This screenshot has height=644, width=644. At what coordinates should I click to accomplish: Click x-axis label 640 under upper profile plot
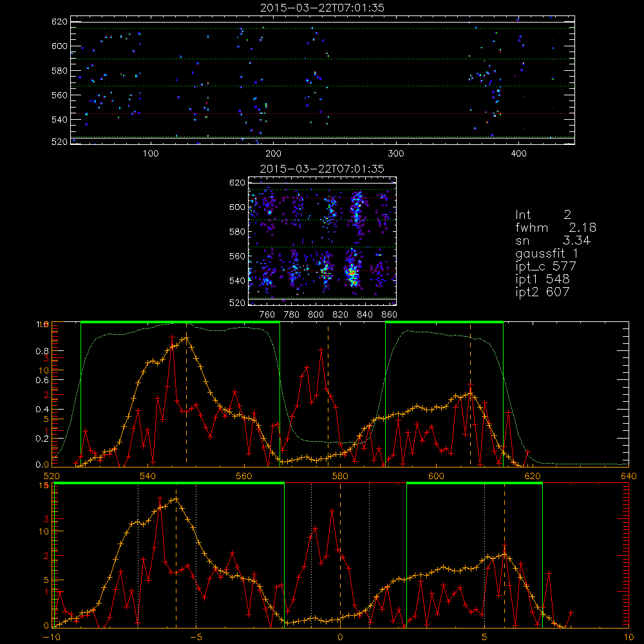point(629,476)
